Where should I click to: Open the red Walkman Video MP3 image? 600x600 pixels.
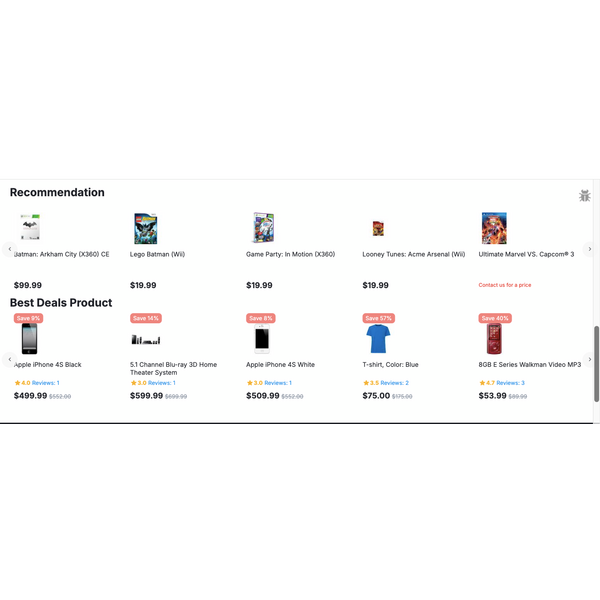click(494, 339)
